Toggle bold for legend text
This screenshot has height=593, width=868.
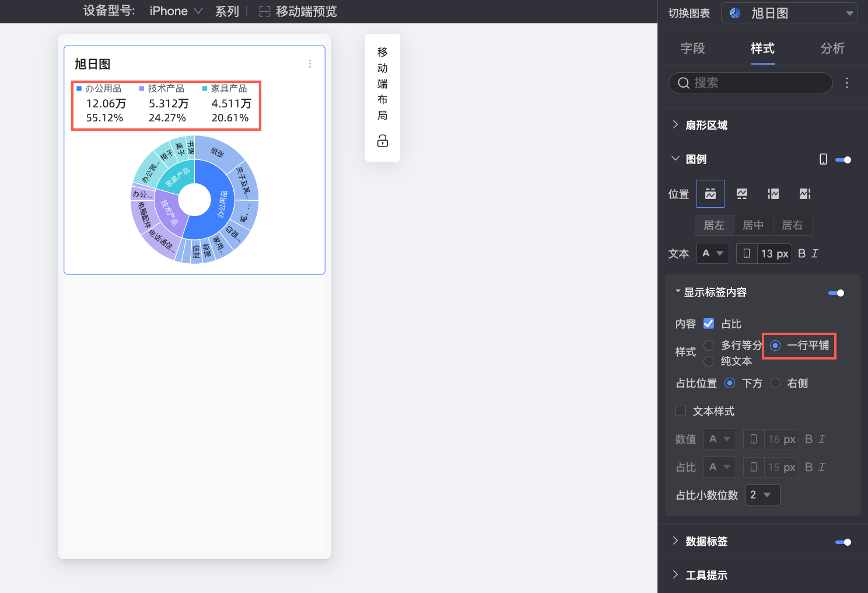801,253
